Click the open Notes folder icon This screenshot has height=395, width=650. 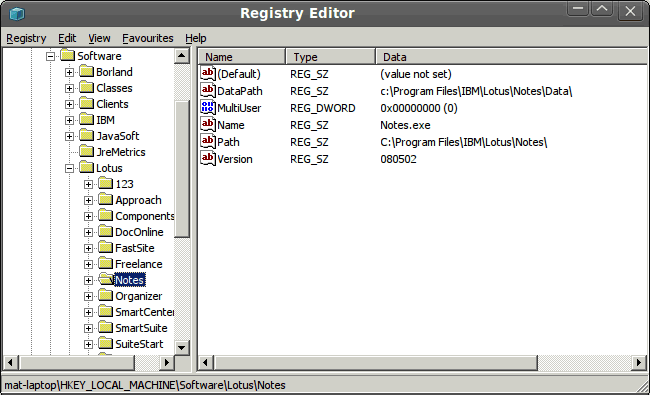106,280
